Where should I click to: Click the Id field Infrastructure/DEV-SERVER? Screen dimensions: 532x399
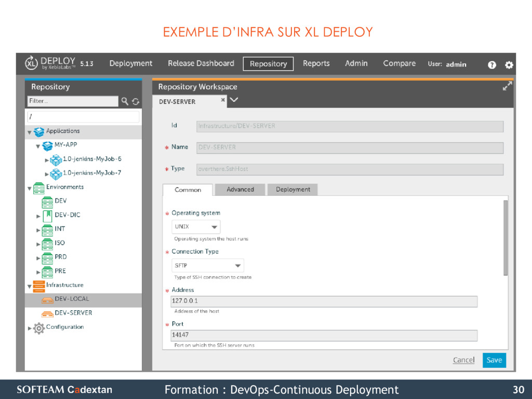click(x=350, y=126)
